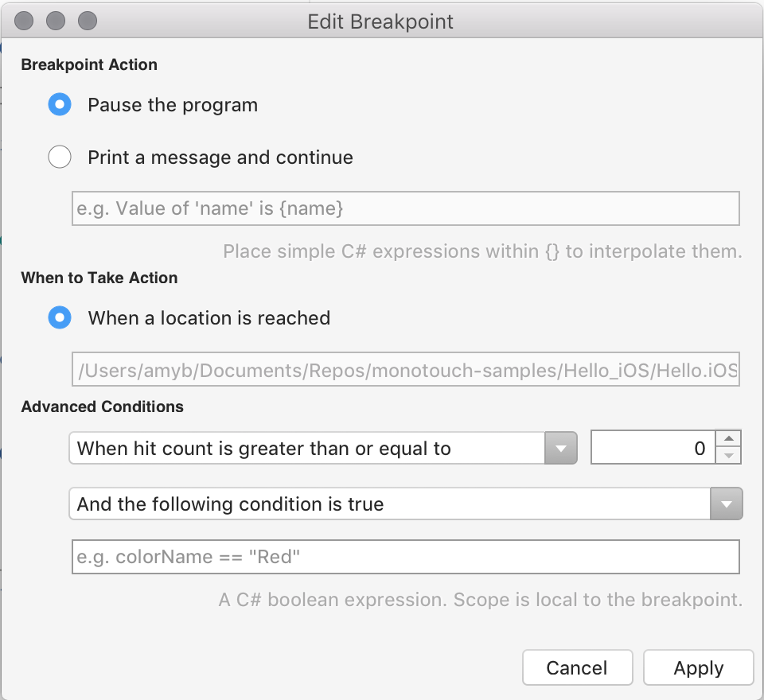Click the 'Edit Breakpoint' title text
Image resolution: width=764 pixels, height=700 pixels.
click(x=380, y=22)
